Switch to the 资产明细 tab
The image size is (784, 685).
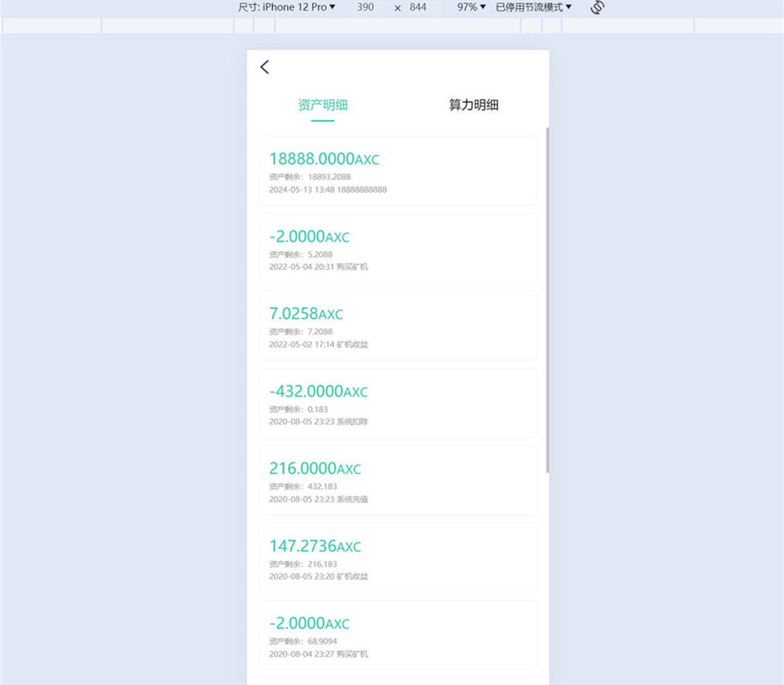pos(323,105)
